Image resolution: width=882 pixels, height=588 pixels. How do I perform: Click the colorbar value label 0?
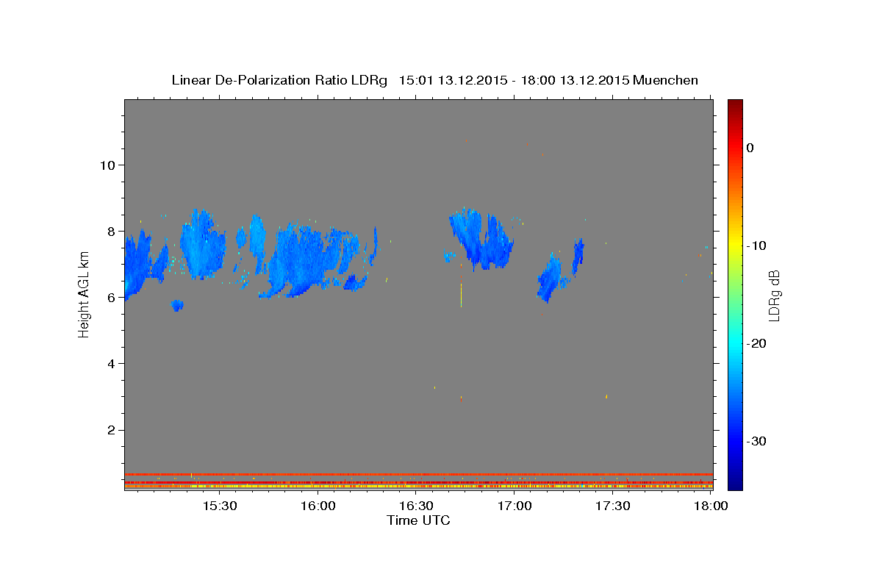click(750, 148)
